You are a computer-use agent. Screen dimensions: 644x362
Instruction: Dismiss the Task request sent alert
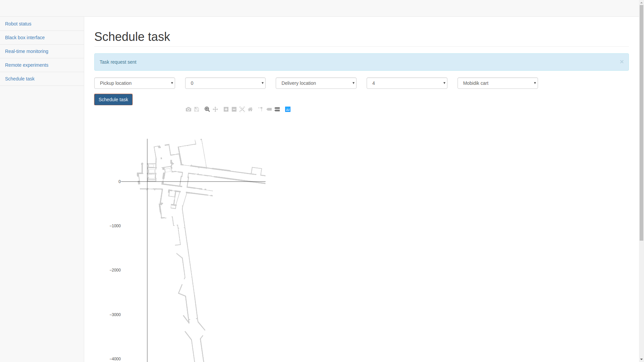[x=622, y=62]
